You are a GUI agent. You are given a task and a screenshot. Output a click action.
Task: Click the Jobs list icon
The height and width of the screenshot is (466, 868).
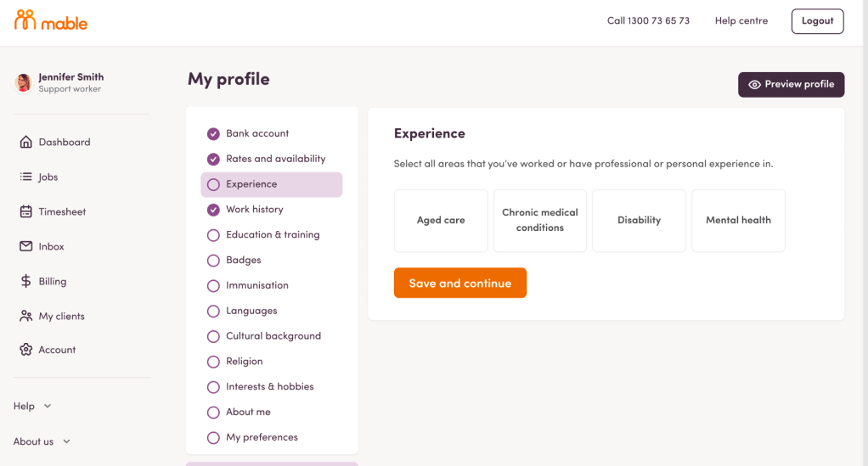pyautogui.click(x=25, y=177)
